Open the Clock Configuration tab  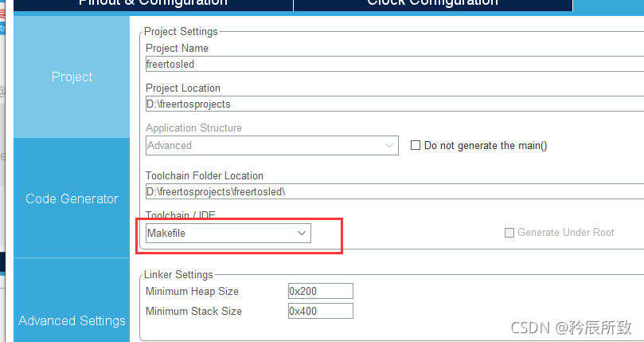432,3
